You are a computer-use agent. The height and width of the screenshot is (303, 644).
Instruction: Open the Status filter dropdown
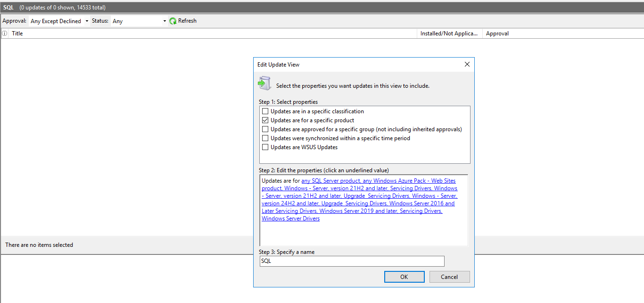(139, 21)
